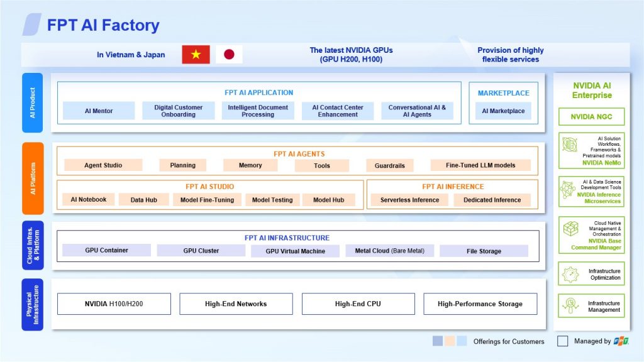Image resolution: width=644 pixels, height=362 pixels.
Task: Click the Vietnam flag icon
Action: click(196, 54)
